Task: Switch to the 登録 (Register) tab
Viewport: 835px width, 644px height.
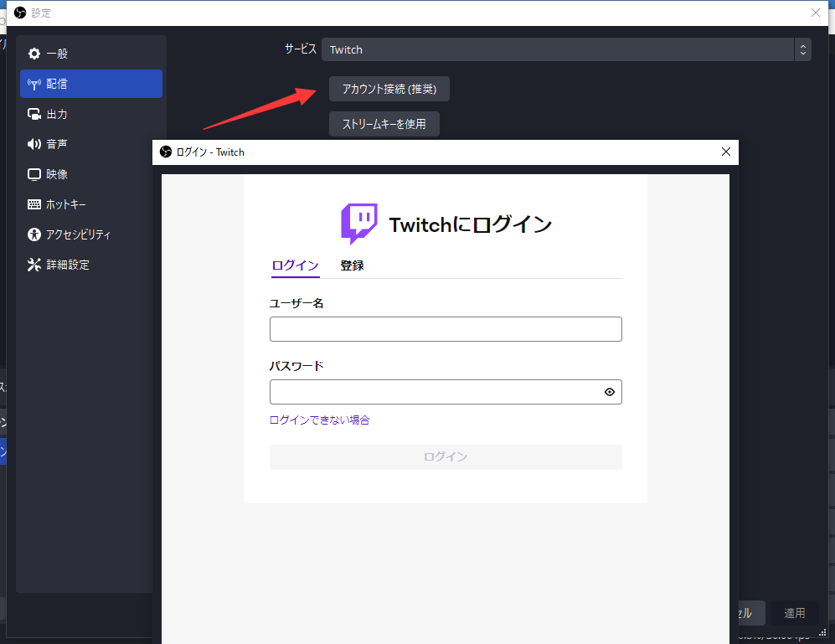Action: [352, 265]
